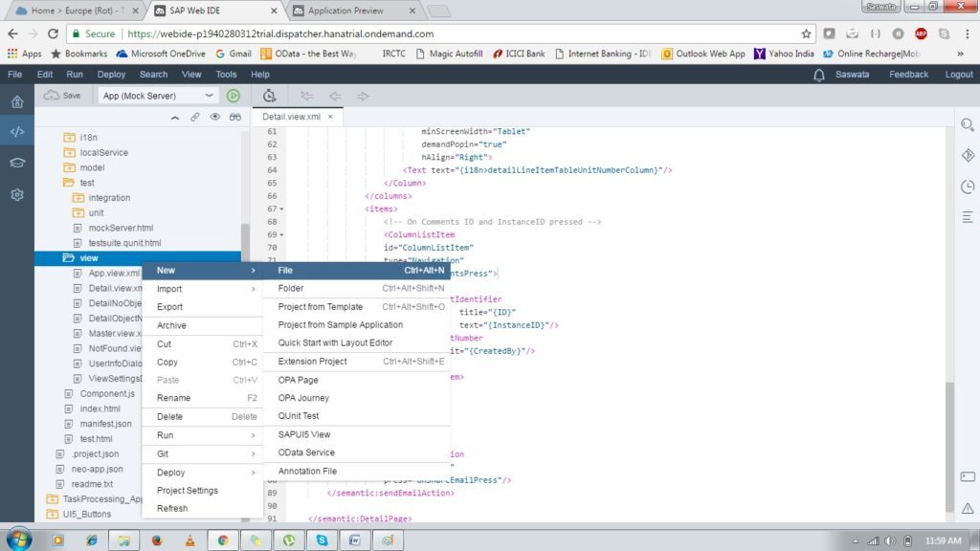Viewport: 980px width, 551px height.
Task: Expand the model folder in tree
Action: [x=69, y=167]
